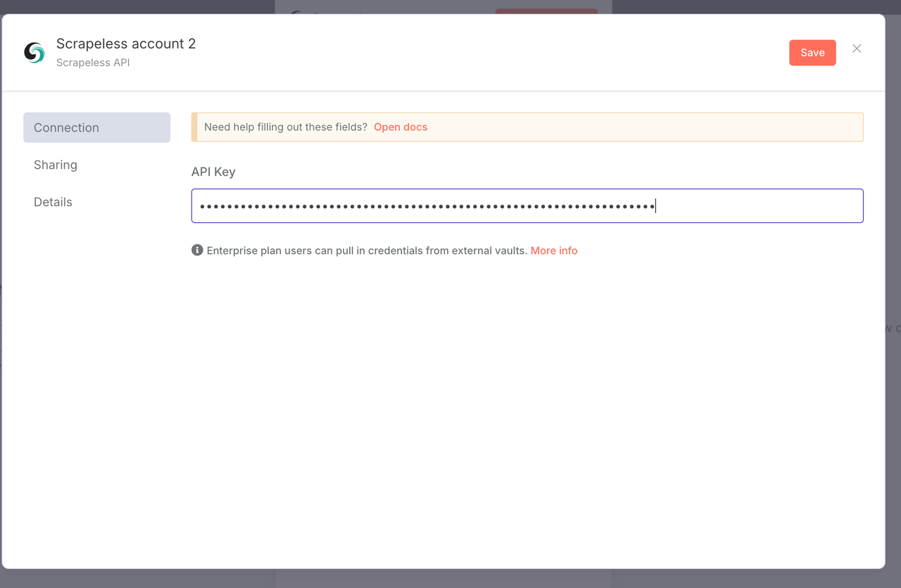Open the Sharing tab
Viewport: 901px width, 588px height.
(56, 165)
